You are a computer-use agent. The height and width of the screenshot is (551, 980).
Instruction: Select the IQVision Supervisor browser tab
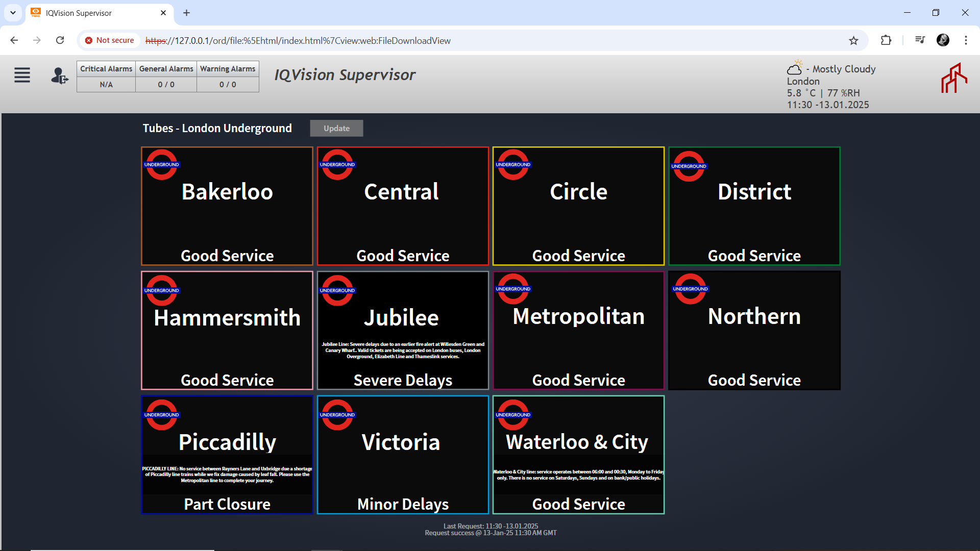click(100, 13)
